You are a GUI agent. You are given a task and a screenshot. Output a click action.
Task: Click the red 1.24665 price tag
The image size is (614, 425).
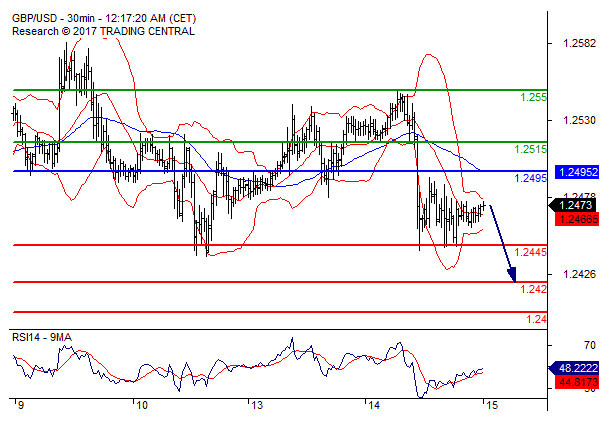[577, 219]
